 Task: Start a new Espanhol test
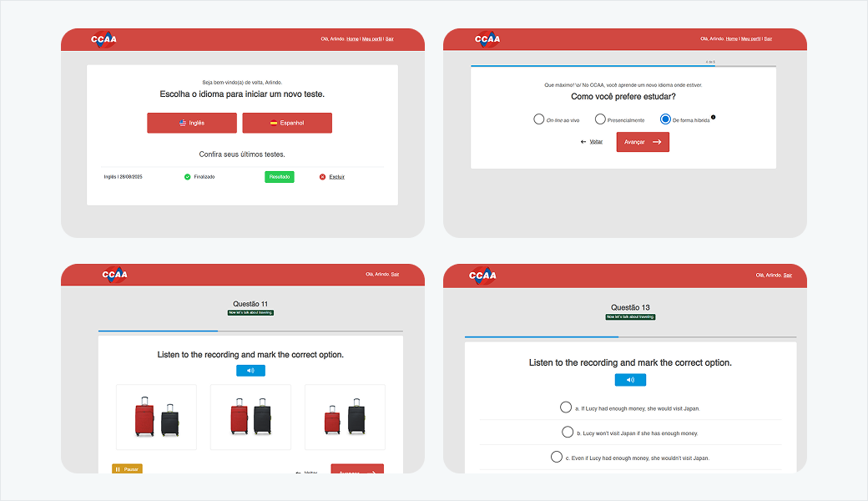[x=287, y=123]
